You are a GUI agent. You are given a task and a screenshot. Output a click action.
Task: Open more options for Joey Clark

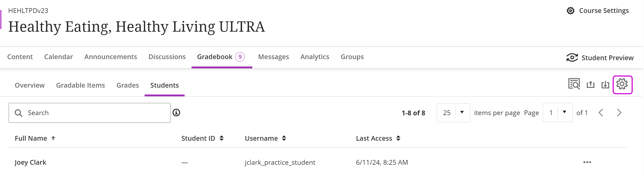(587, 162)
